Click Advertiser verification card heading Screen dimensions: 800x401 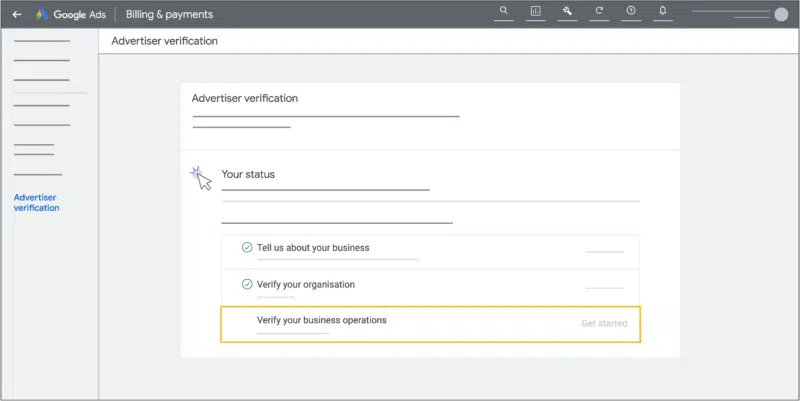click(x=245, y=98)
